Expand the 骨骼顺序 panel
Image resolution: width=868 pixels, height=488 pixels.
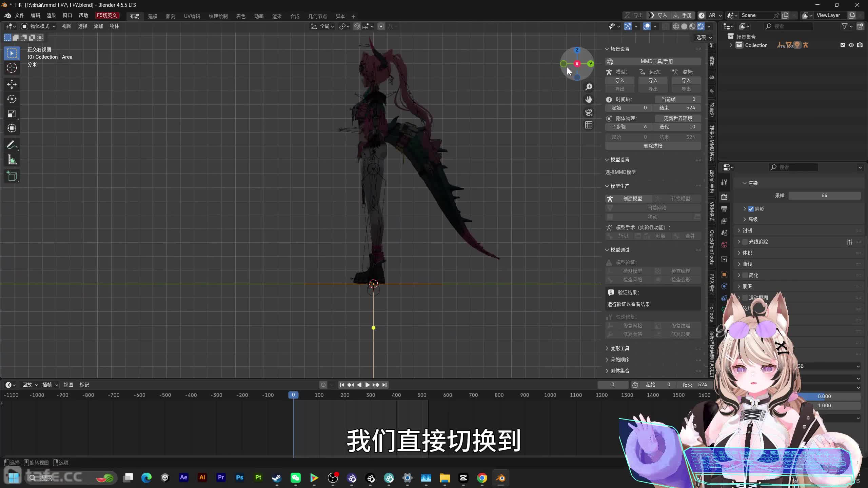click(607, 360)
